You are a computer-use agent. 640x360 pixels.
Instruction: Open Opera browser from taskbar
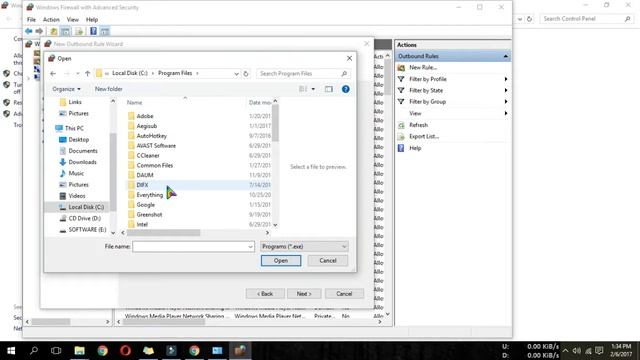(125, 350)
